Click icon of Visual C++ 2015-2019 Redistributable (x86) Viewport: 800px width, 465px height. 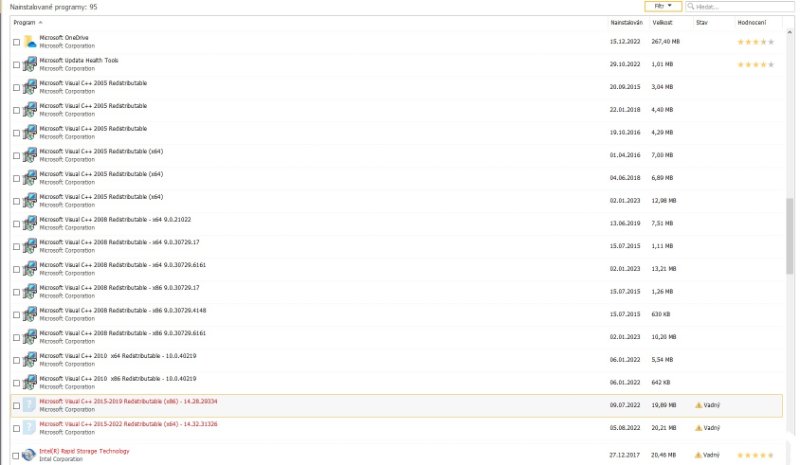point(30,405)
